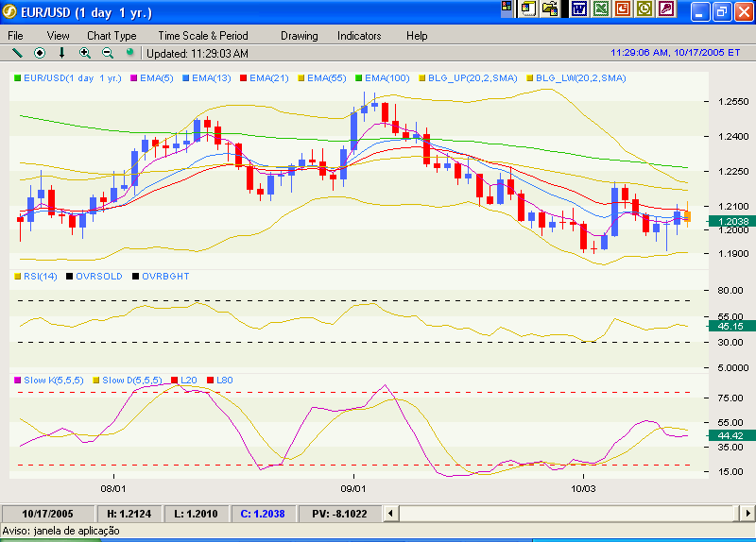Click the H: 1.2124 high value
The height and width of the screenshot is (542, 756).
pos(129,514)
